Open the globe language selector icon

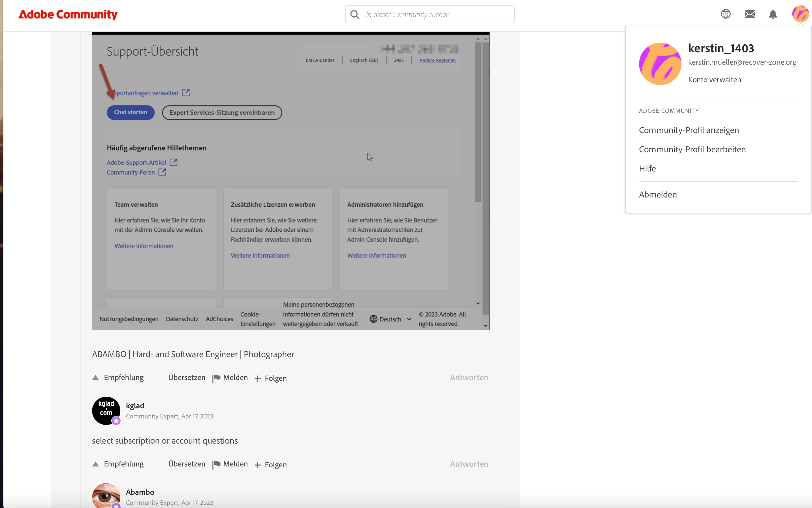(726, 14)
